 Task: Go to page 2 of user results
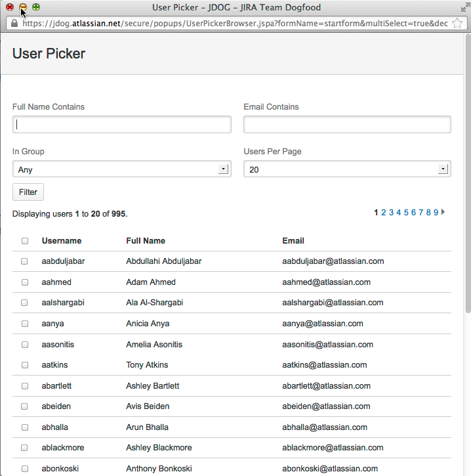pyautogui.click(x=384, y=212)
